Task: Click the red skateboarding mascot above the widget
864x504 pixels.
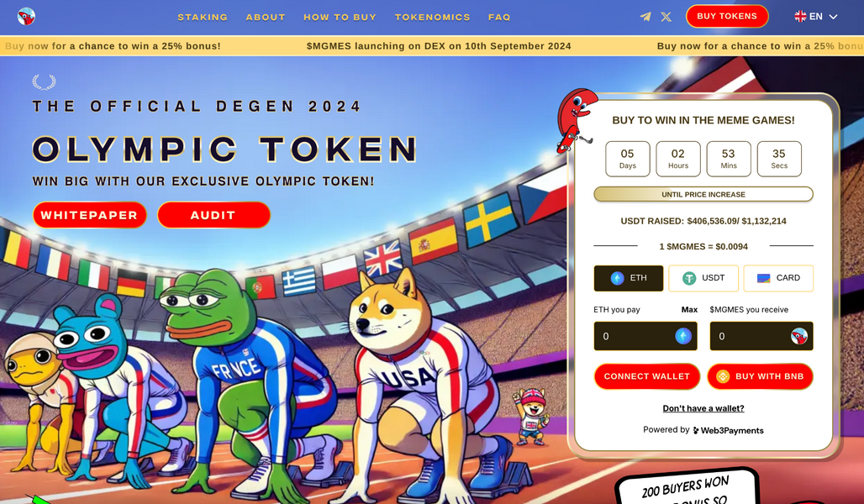Action: (x=576, y=120)
